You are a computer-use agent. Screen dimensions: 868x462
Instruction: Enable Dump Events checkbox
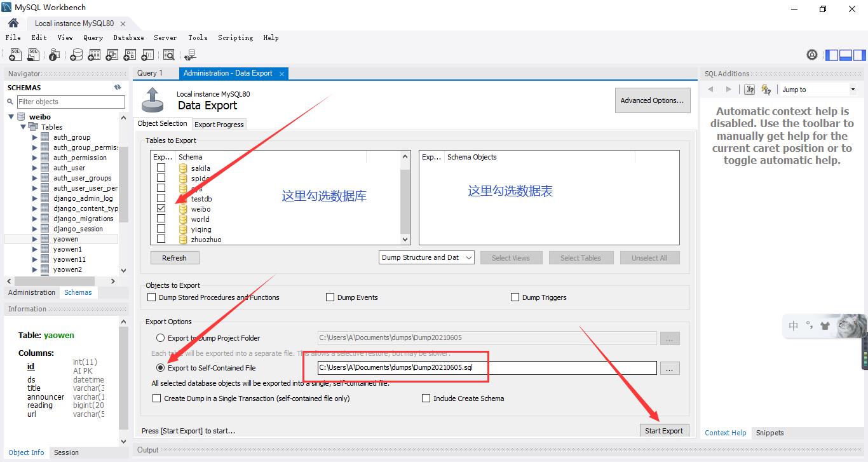(330, 297)
